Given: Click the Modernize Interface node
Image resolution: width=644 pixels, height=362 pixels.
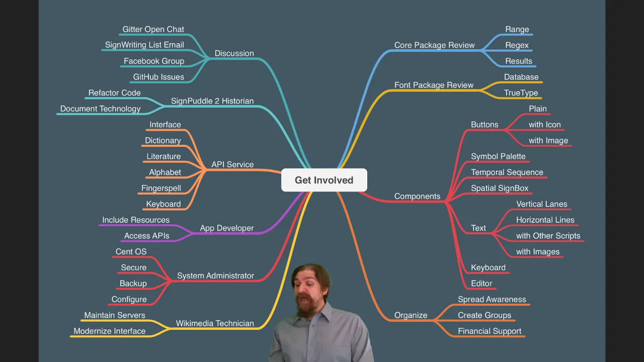Looking at the screenshot, I should click(110, 331).
